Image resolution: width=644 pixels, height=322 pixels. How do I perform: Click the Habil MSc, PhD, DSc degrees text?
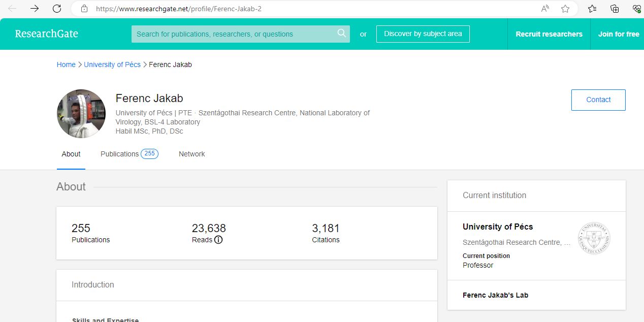[149, 131]
